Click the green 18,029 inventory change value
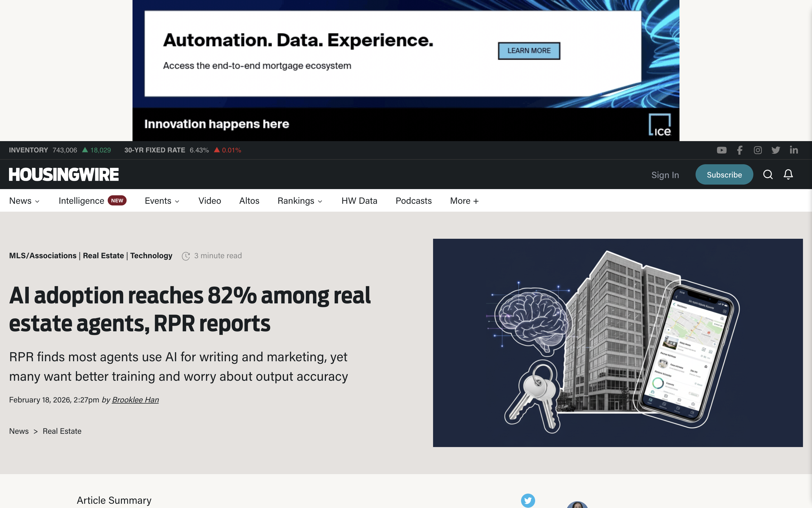This screenshot has width=812, height=508. tap(100, 150)
